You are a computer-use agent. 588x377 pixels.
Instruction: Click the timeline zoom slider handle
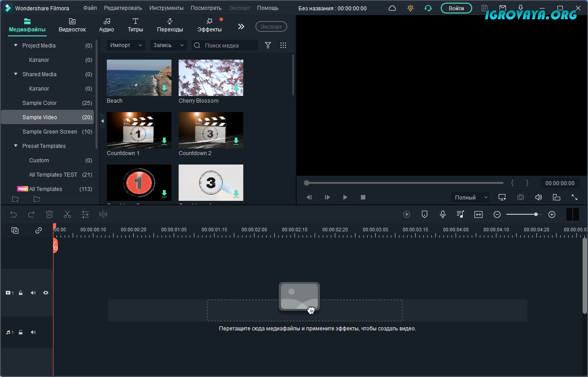pyautogui.click(x=536, y=215)
